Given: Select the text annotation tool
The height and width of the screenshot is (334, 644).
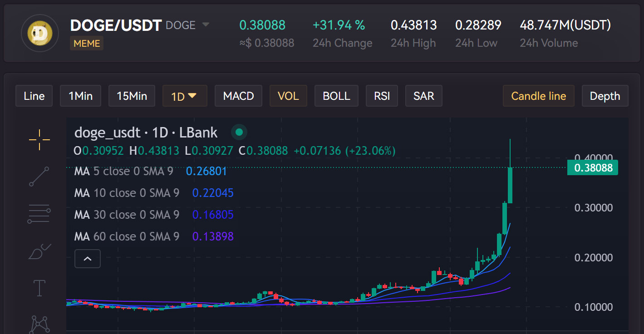Looking at the screenshot, I should 39,288.
